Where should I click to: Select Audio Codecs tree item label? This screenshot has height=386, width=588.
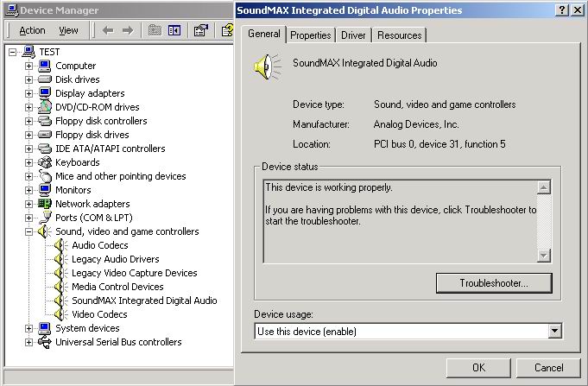coord(100,245)
